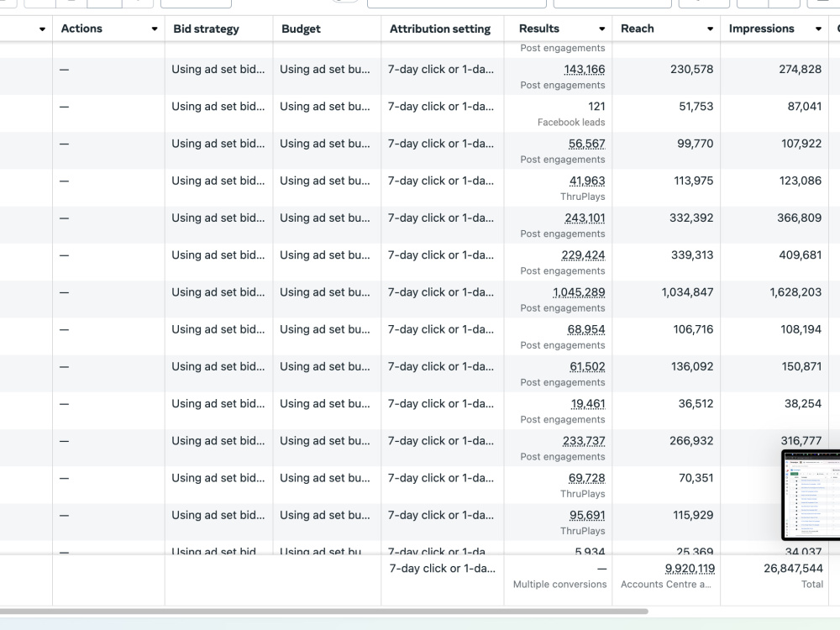Screen dimensions: 840x630
Task: Open the 41,963 ThruPlays results link
Action: [586, 181]
